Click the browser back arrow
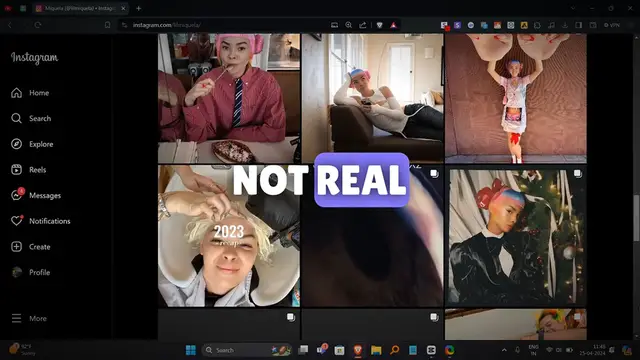This screenshot has width=640, height=360. point(10,25)
